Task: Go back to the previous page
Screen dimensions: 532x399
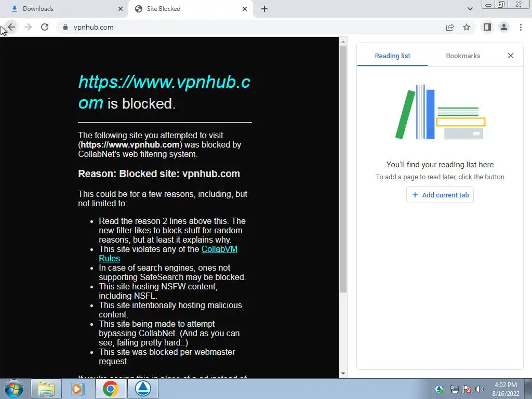Action: (x=11, y=27)
